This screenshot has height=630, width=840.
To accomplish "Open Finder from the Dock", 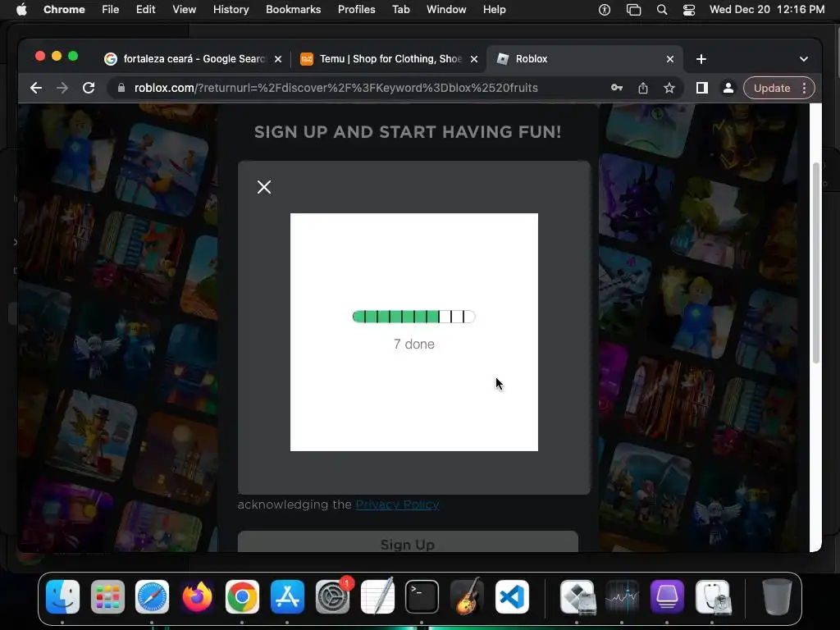I will [62, 597].
